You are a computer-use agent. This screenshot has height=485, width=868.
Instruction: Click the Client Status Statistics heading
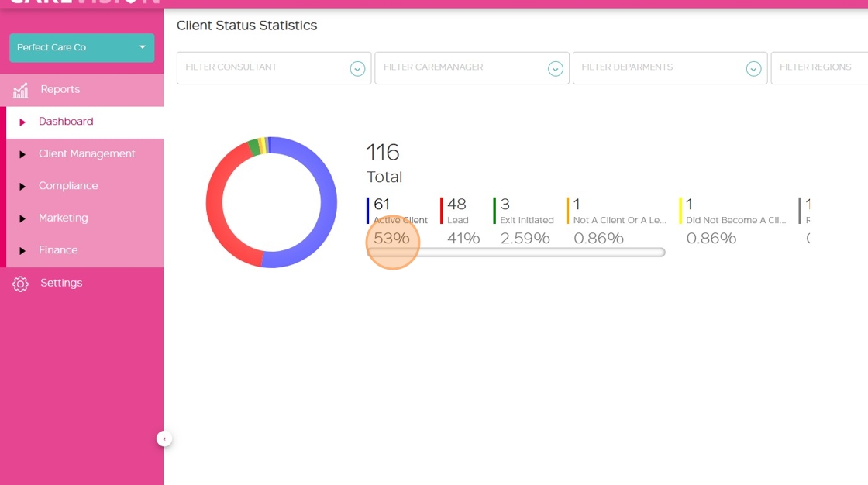click(x=247, y=26)
